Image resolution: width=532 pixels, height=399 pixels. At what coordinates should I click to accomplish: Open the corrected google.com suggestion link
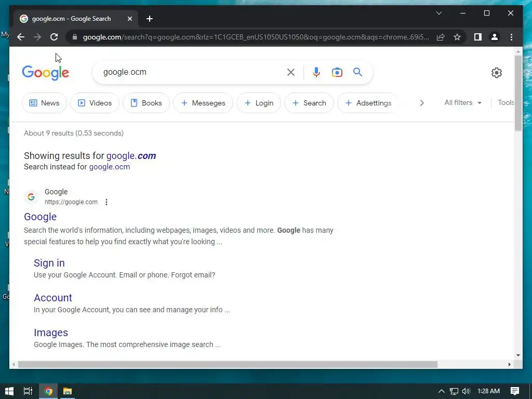pos(131,156)
